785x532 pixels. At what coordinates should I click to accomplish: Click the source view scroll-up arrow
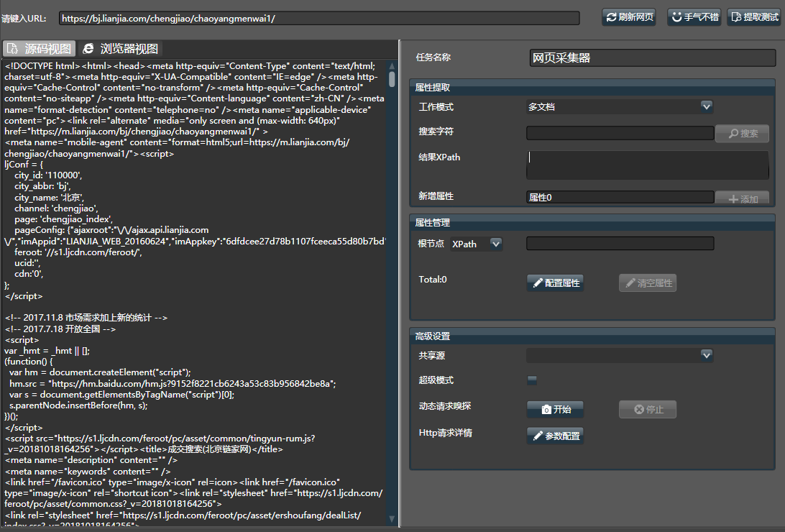point(392,66)
